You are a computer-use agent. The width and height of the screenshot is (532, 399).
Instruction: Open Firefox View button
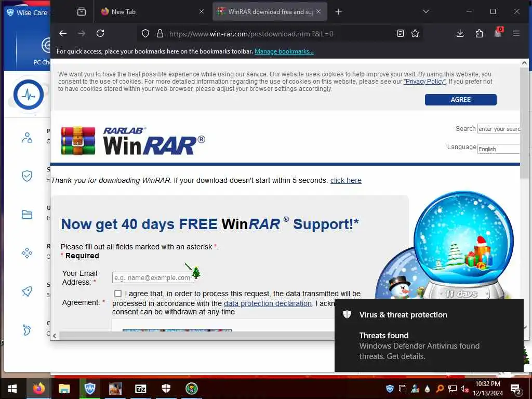[x=82, y=12]
